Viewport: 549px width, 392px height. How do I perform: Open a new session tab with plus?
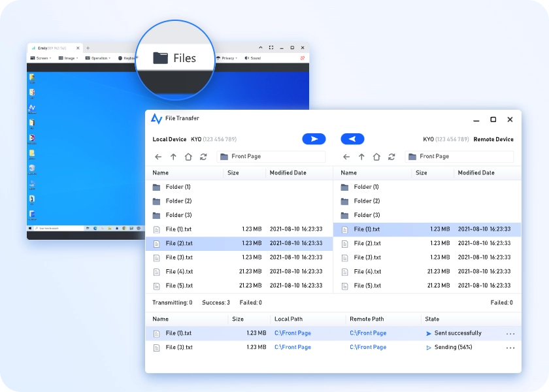coord(88,48)
